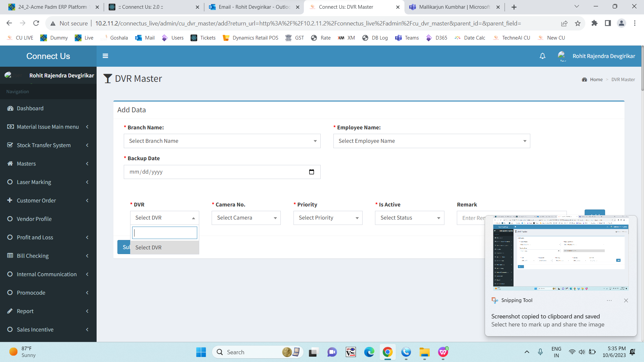Open the Select Camera dropdown
The image size is (644, 362).
(246, 218)
